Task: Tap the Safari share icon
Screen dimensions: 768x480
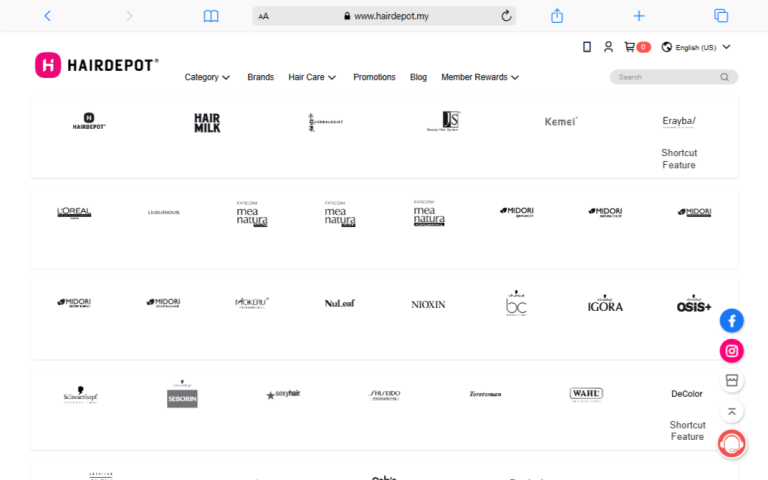Action: [x=557, y=16]
